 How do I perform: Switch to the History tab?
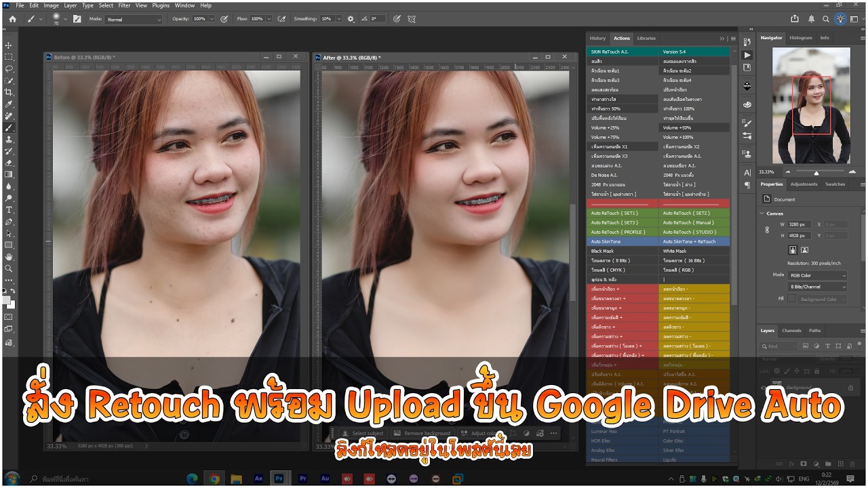597,39
